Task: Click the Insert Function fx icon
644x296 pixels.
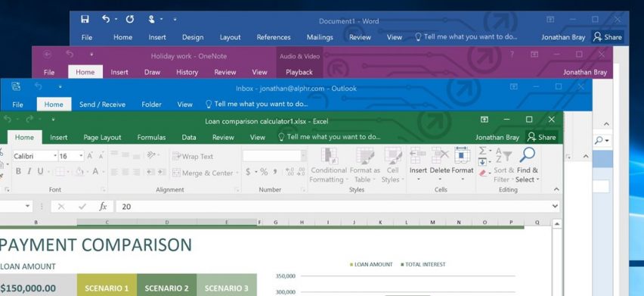Action: 103,207
